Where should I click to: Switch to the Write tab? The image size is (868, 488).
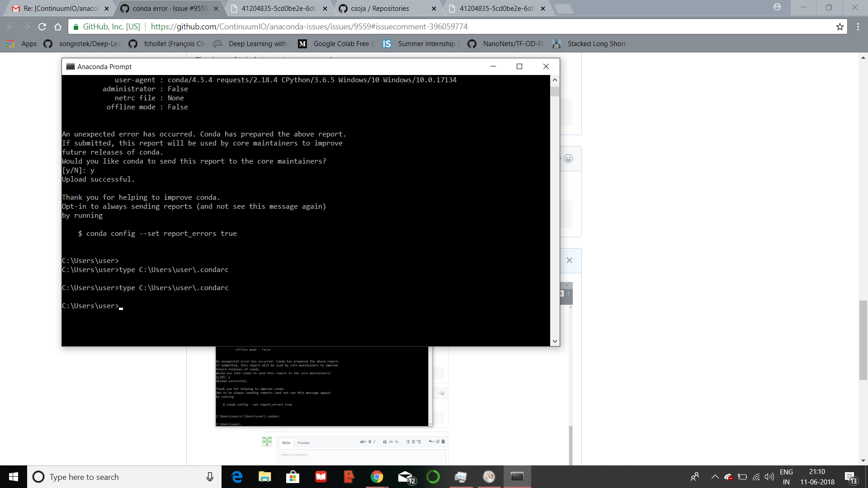[286, 443]
